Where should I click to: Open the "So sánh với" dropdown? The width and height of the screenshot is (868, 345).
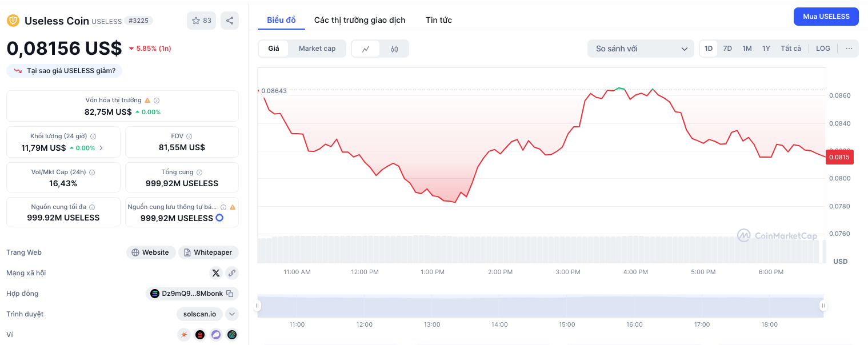pyautogui.click(x=640, y=49)
